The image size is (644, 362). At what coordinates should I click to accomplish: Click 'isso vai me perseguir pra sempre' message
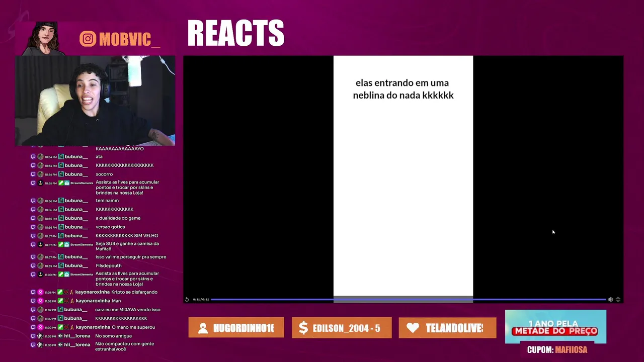coord(131,257)
